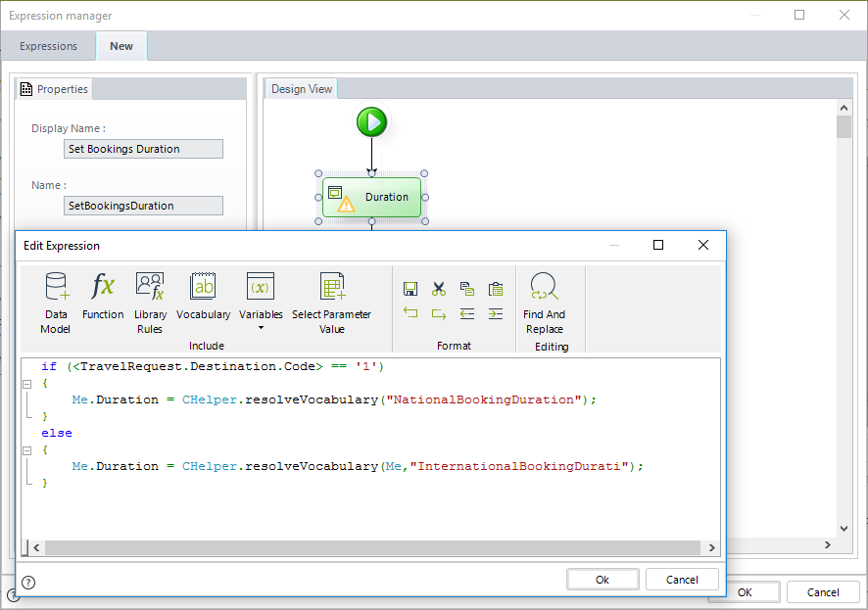Image resolution: width=868 pixels, height=610 pixels.
Task: Click the Save icon in Format group
Action: [410, 289]
